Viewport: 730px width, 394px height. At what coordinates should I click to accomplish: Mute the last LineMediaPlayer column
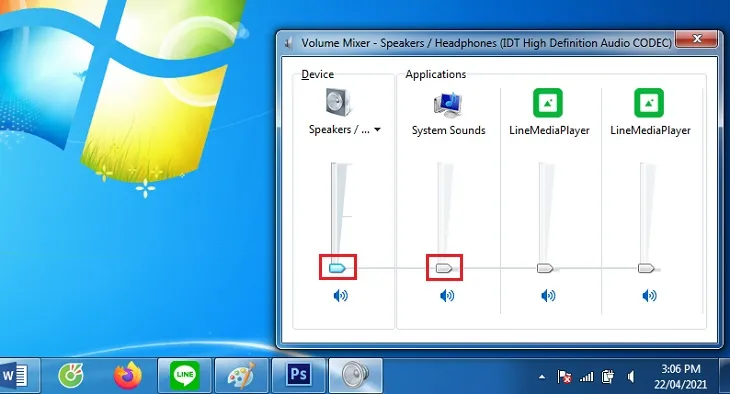point(649,295)
